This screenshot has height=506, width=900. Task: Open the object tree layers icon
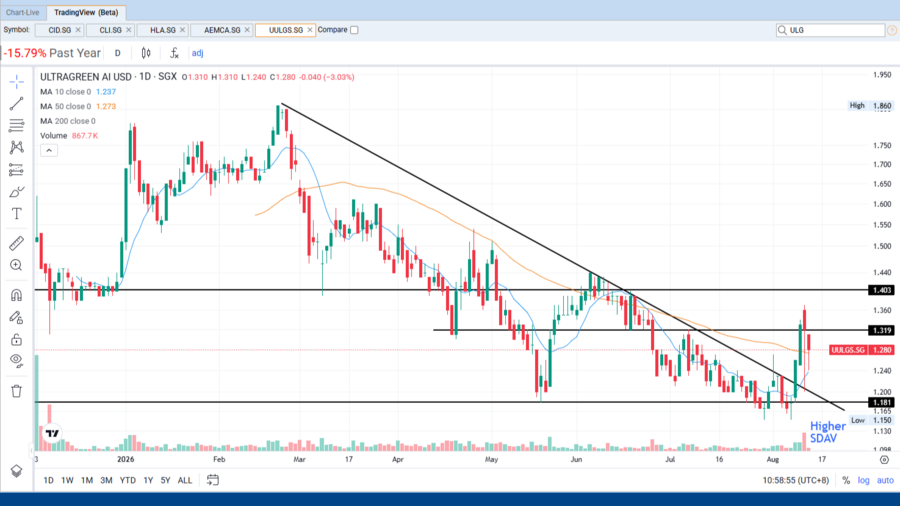[16, 471]
